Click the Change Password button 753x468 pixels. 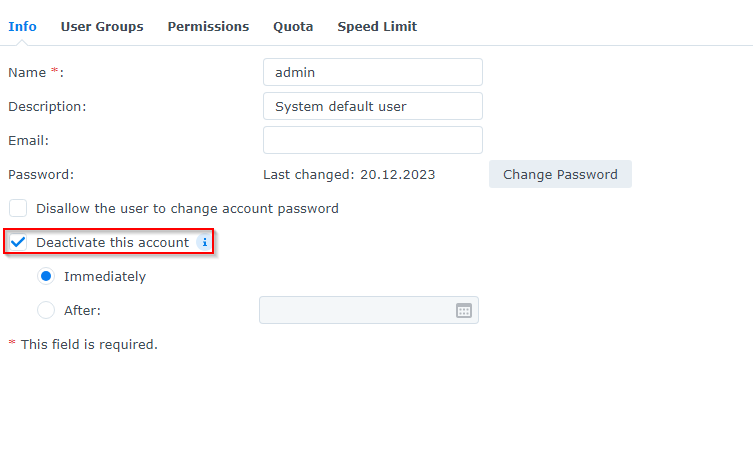(560, 174)
